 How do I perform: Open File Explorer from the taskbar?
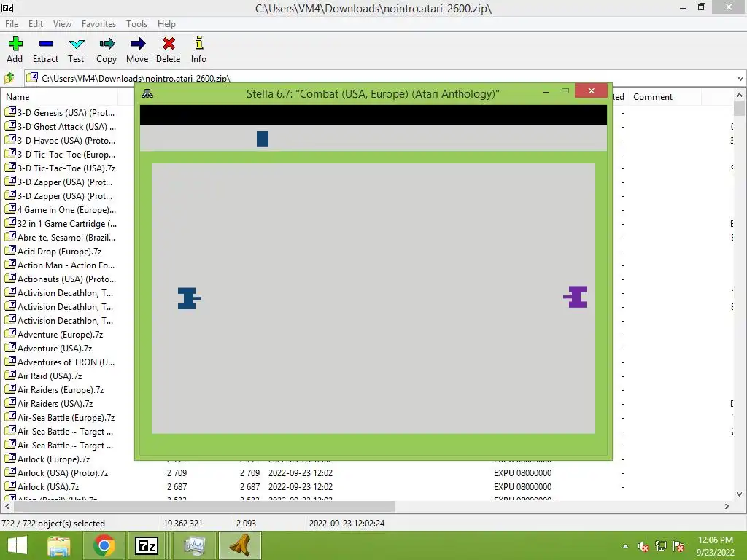click(59, 545)
